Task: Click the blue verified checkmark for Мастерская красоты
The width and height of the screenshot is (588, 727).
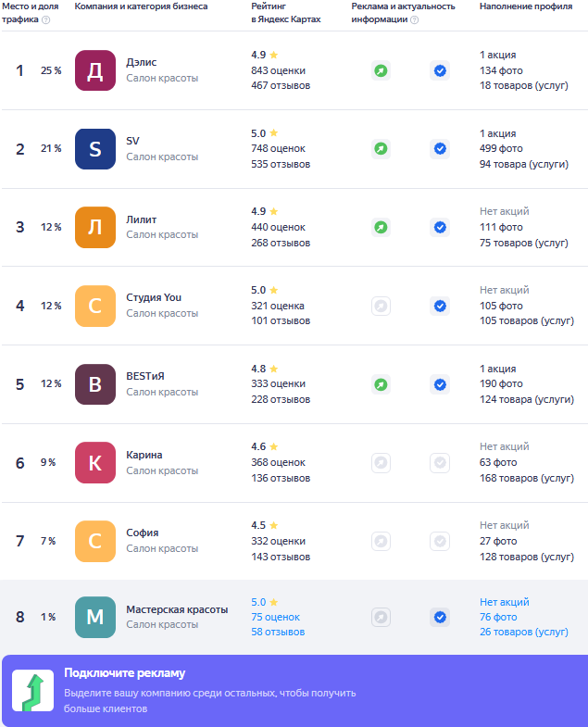Action: coord(440,617)
